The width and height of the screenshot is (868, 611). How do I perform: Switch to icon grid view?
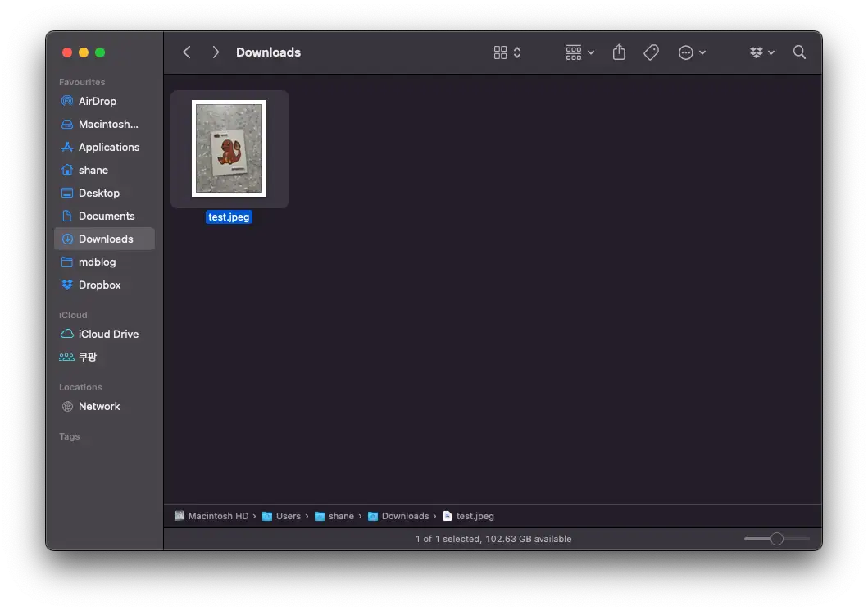(501, 52)
